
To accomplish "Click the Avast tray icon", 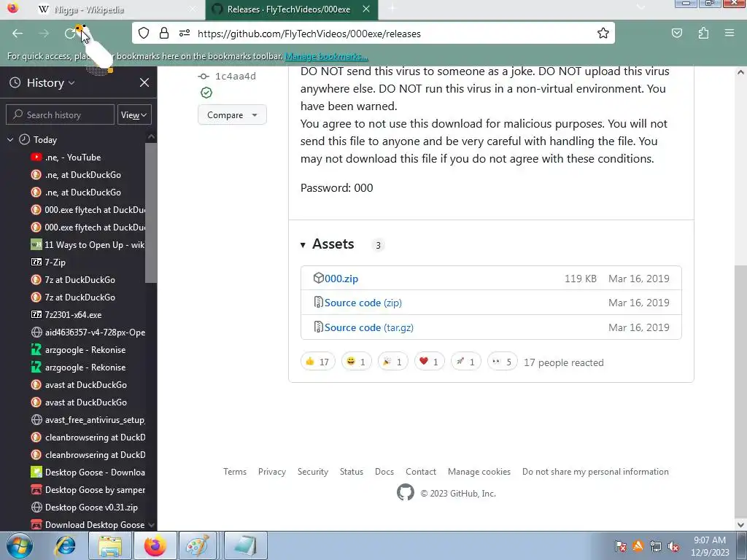I will pyautogui.click(x=638, y=547).
